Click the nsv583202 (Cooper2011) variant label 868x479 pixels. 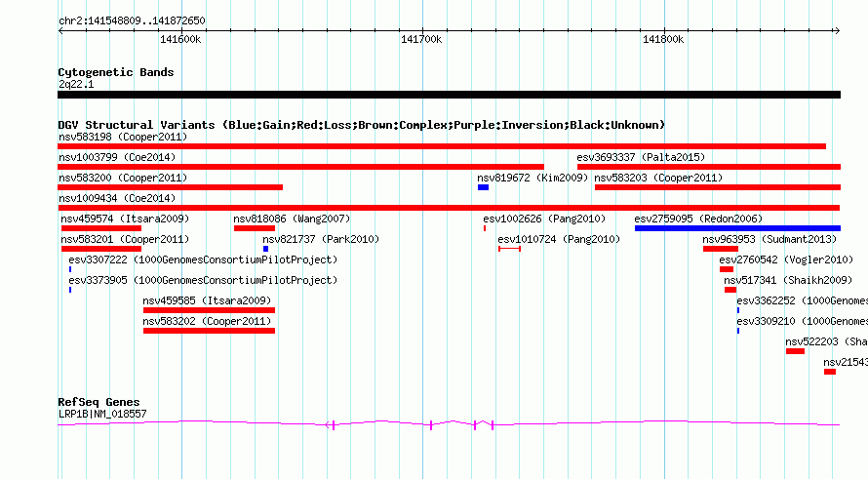(x=207, y=321)
